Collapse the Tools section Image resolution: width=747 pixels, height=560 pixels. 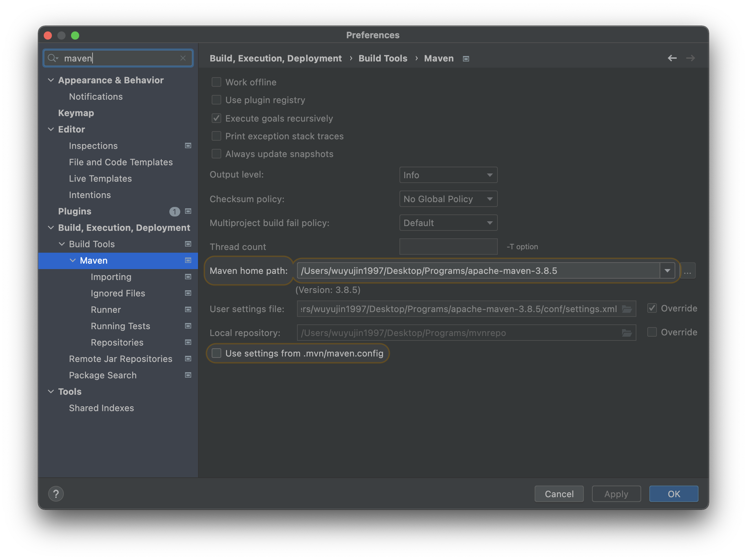(x=51, y=392)
